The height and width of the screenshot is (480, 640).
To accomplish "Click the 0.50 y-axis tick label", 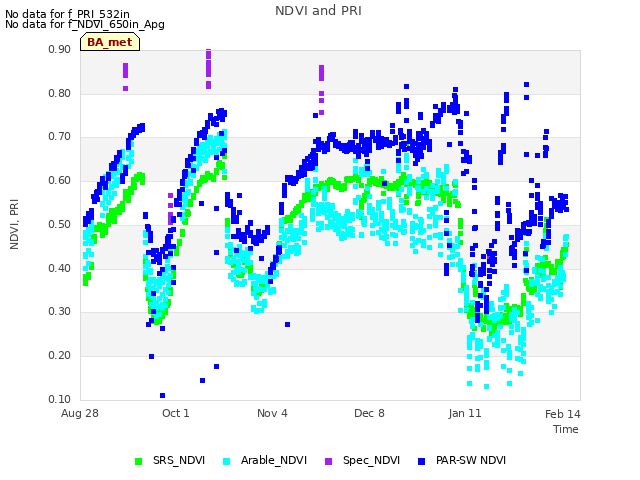I will tap(60, 224).
